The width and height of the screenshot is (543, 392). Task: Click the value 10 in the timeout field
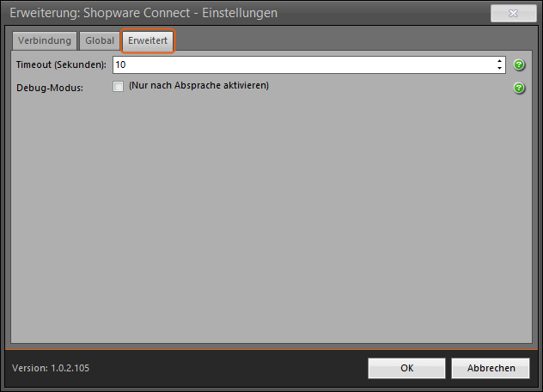pyautogui.click(x=120, y=64)
